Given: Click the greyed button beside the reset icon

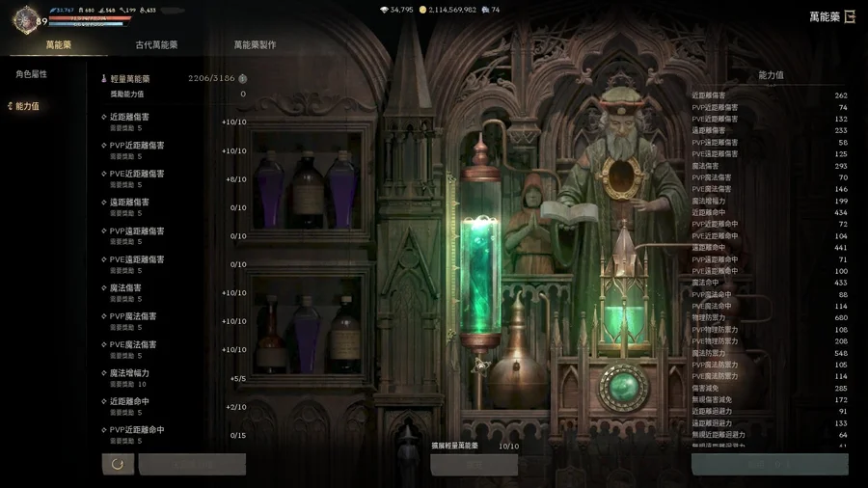Looking at the screenshot, I should click(192, 464).
